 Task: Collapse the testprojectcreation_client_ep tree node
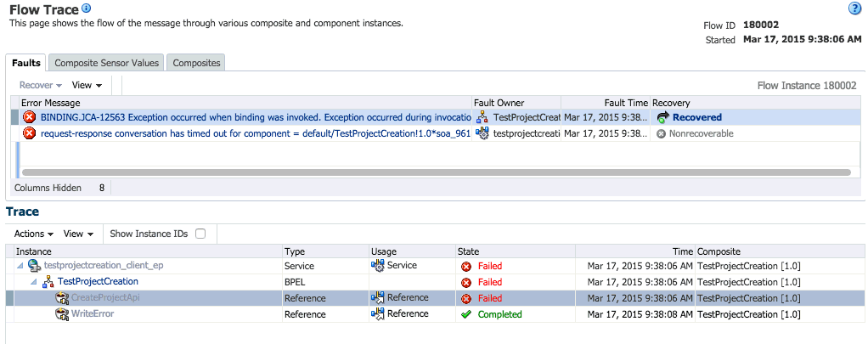tap(20, 266)
